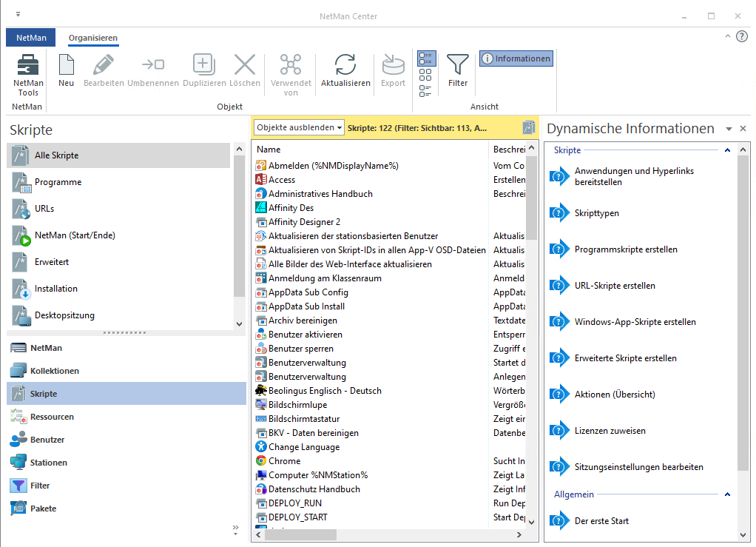
Task: Open the Dynamische Informationen panel menu arrow
Action: (x=729, y=127)
